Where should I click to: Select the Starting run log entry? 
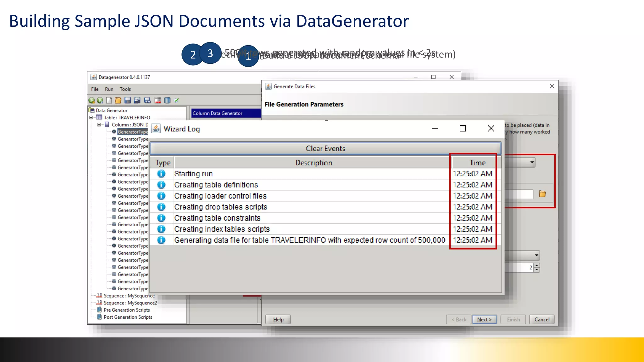click(x=325, y=174)
